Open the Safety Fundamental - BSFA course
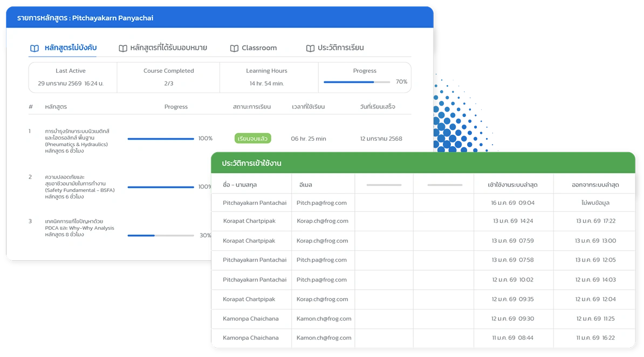The width and height of the screenshot is (644, 357). point(80,187)
